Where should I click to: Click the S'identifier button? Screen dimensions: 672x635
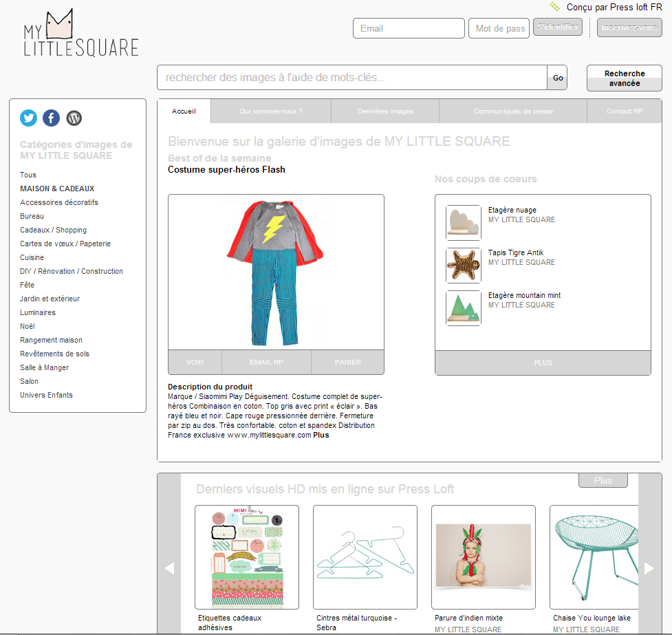click(558, 27)
